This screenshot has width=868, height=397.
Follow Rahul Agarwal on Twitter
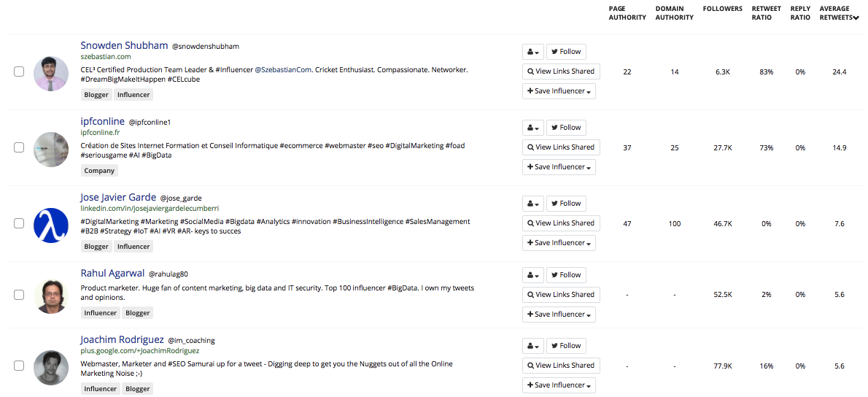point(566,275)
